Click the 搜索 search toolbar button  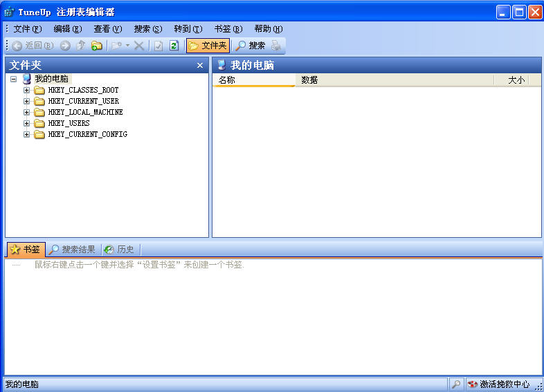251,46
